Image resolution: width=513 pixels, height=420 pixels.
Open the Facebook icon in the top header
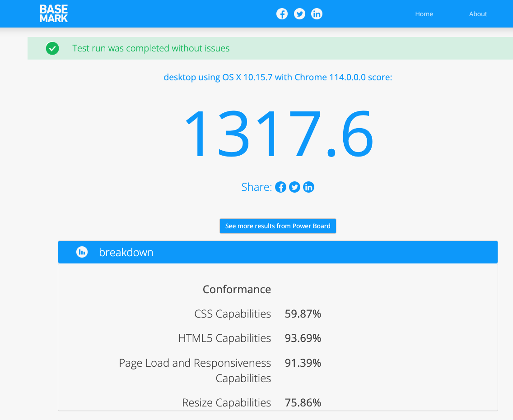(282, 14)
